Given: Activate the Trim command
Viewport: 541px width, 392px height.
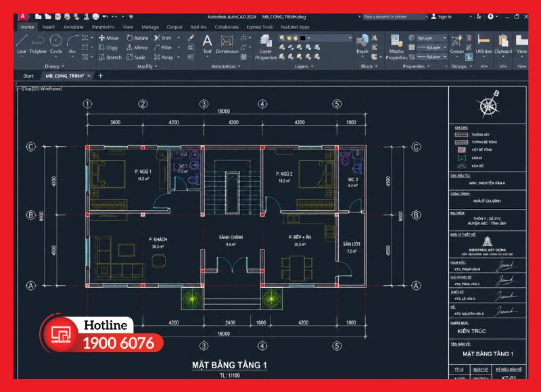Looking at the screenshot, I should tap(162, 38).
